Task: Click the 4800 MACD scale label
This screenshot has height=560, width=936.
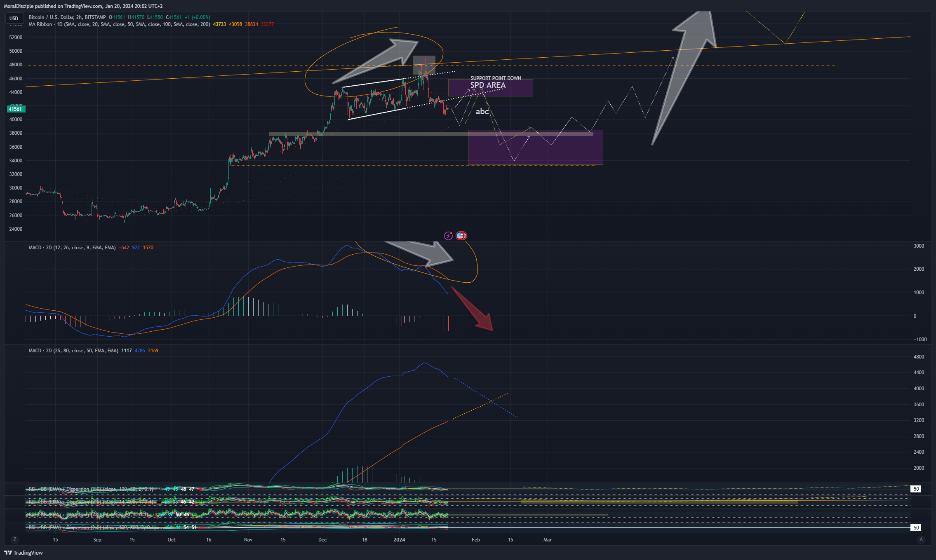Action: [919, 357]
